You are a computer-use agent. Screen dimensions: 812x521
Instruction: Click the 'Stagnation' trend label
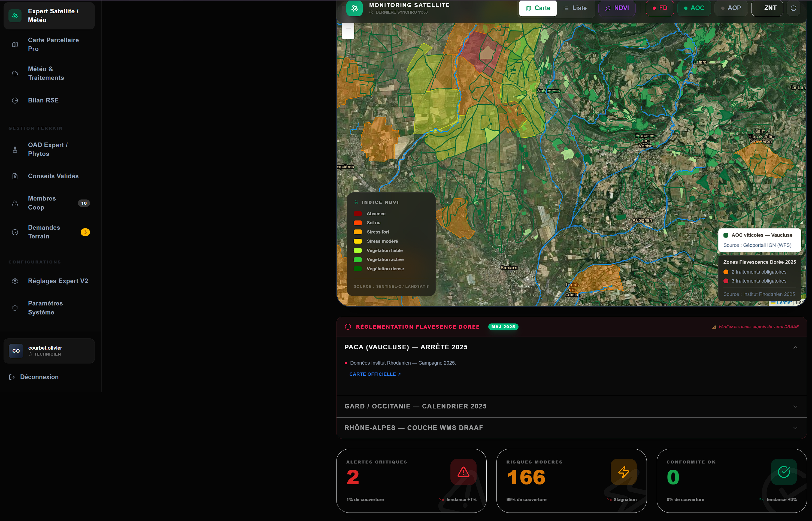(x=625, y=500)
